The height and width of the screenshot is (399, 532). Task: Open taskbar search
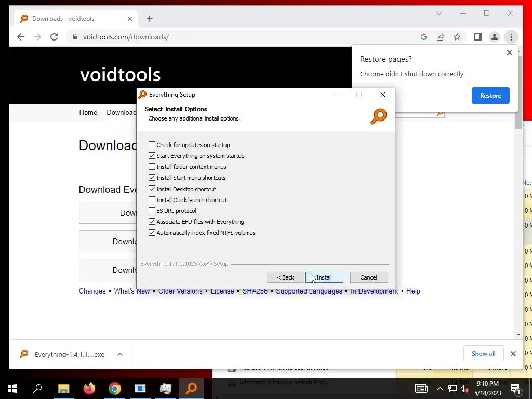tap(37, 389)
